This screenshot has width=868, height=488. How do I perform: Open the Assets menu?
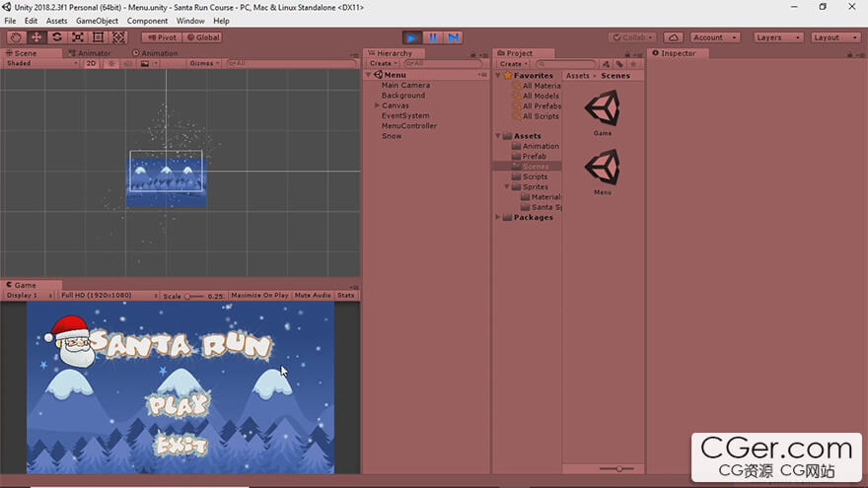[x=56, y=21]
